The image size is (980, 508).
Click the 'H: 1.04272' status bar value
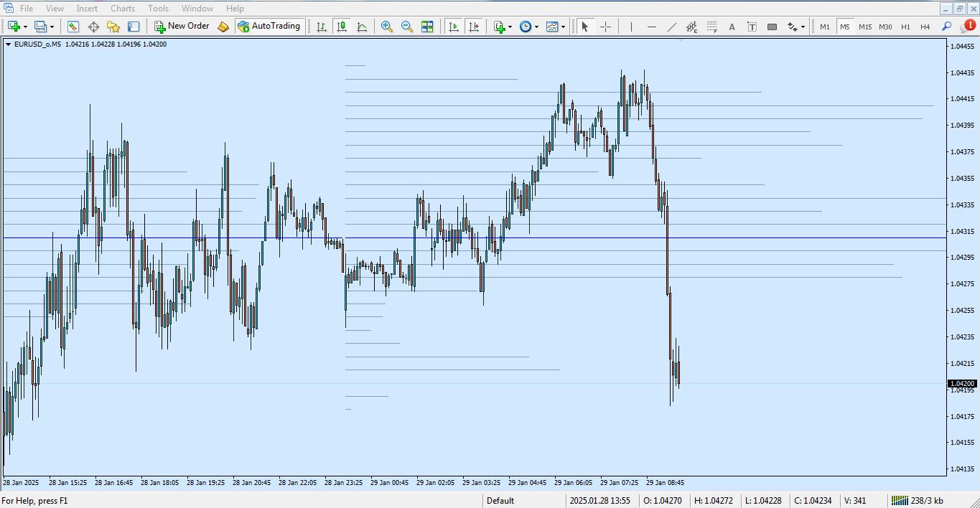click(713, 501)
